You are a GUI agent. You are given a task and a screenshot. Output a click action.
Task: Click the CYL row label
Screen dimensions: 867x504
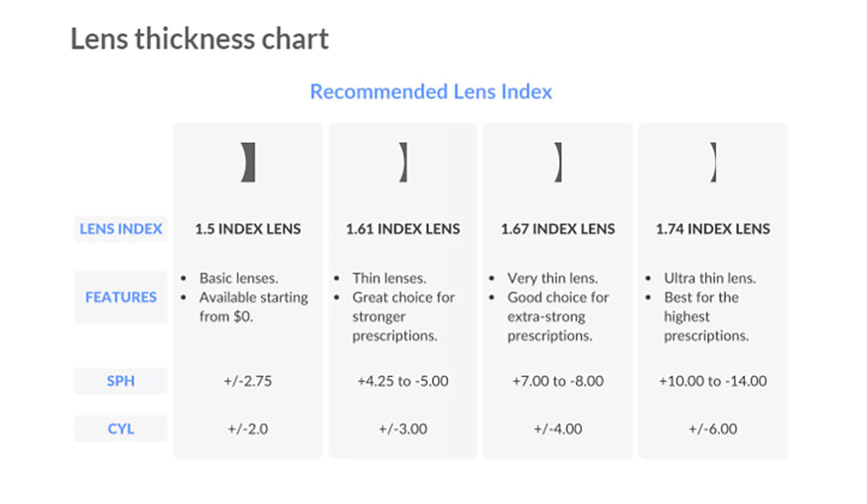pyautogui.click(x=120, y=429)
